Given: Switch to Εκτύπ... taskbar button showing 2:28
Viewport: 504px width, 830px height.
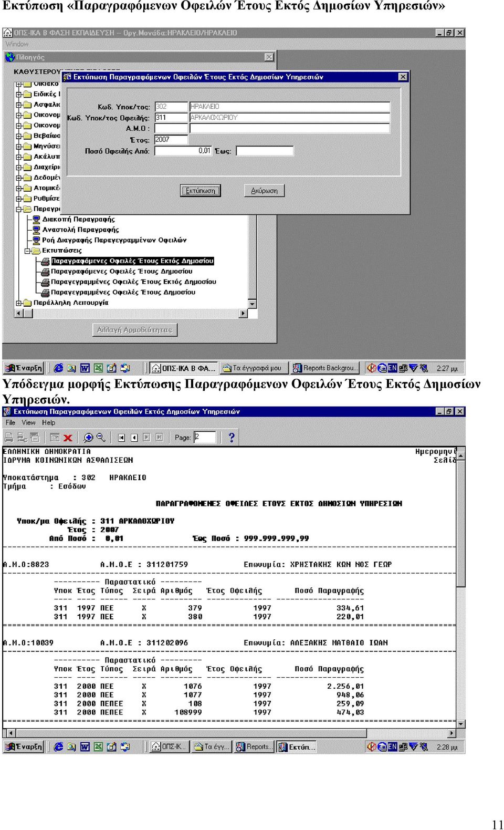Looking at the screenshot, I should (x=297, y=746).
